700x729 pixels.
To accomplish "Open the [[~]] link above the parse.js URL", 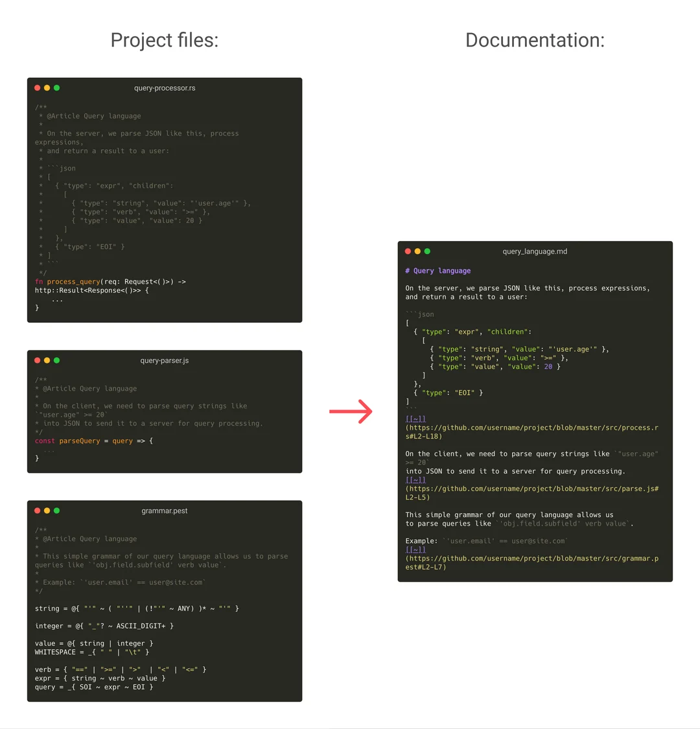I will (x=415, y=480).
